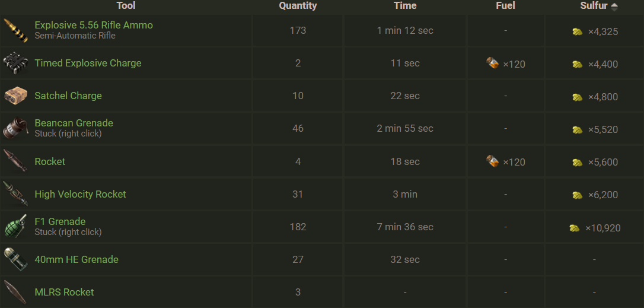The width and height of the screenshot is (644, 308).
Task: Click the Timed Explosive Charge icon
Action: [x=15, y=63]
